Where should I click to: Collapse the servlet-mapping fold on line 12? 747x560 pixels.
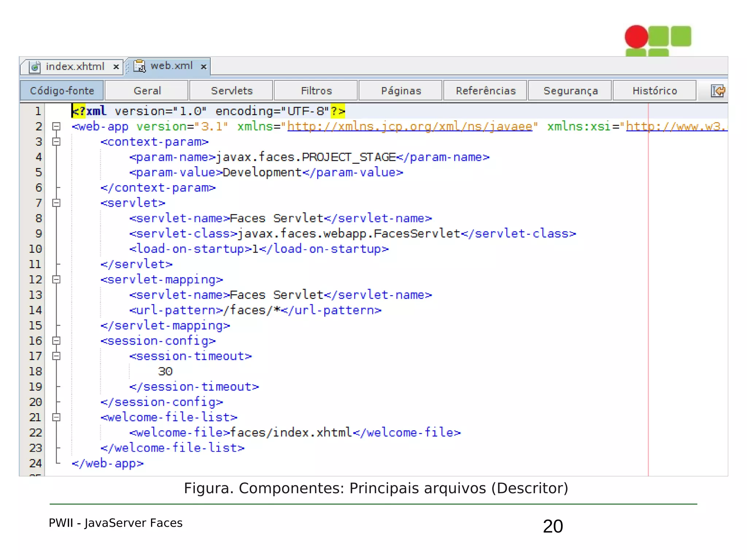56,280
